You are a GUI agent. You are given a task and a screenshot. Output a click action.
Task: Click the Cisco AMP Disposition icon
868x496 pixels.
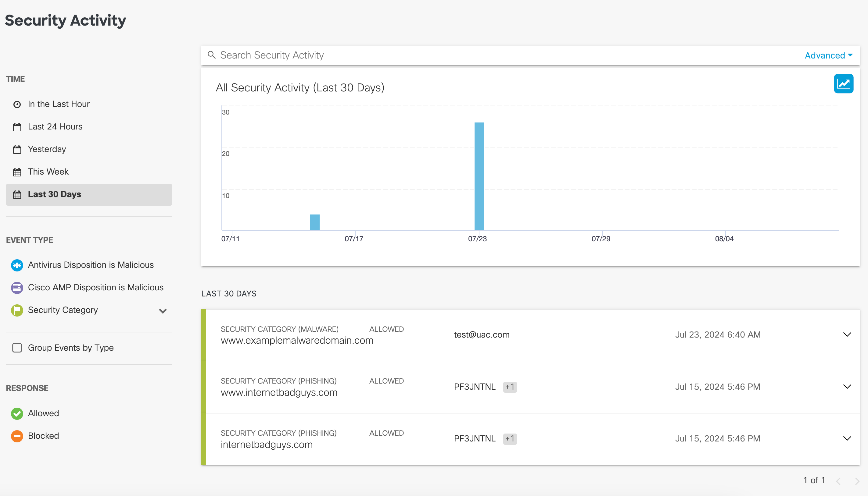17,288
